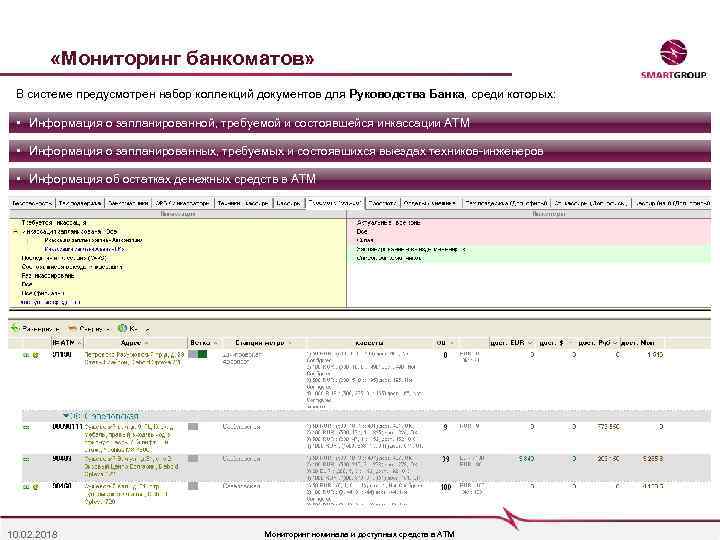Select the fourth tab in the tab strip
720x540 pixels.
point(183,202)
